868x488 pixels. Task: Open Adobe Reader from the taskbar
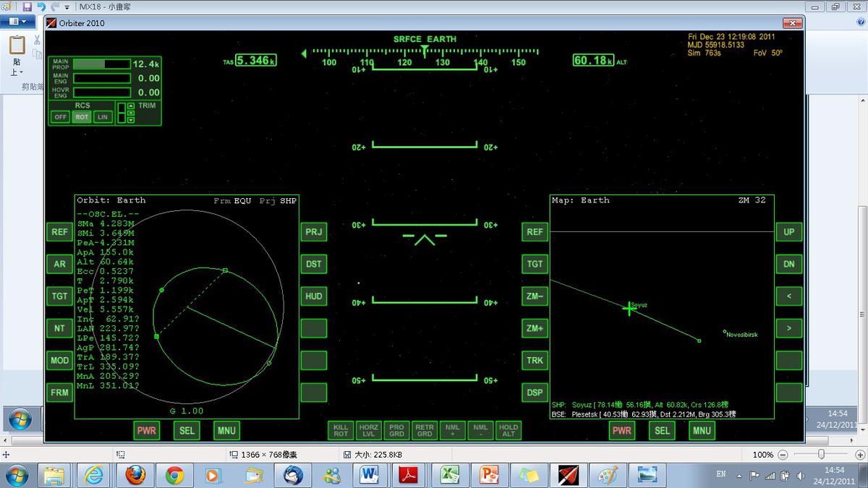409,475
